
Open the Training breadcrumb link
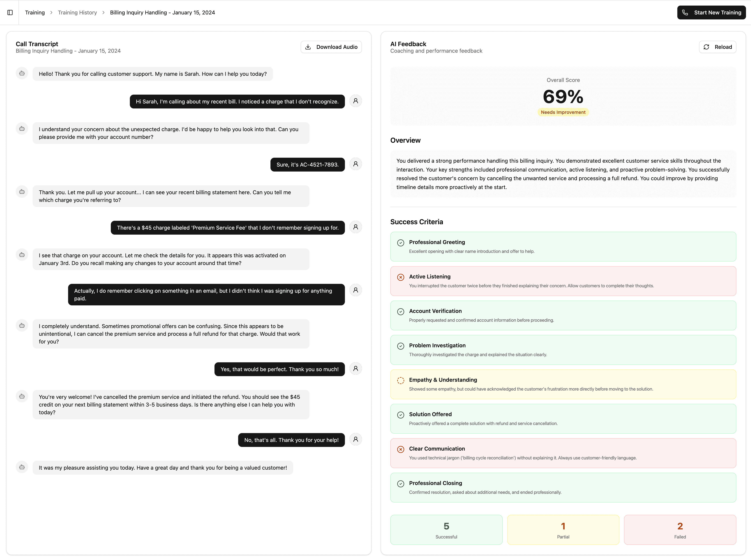(x=35, y=12)
